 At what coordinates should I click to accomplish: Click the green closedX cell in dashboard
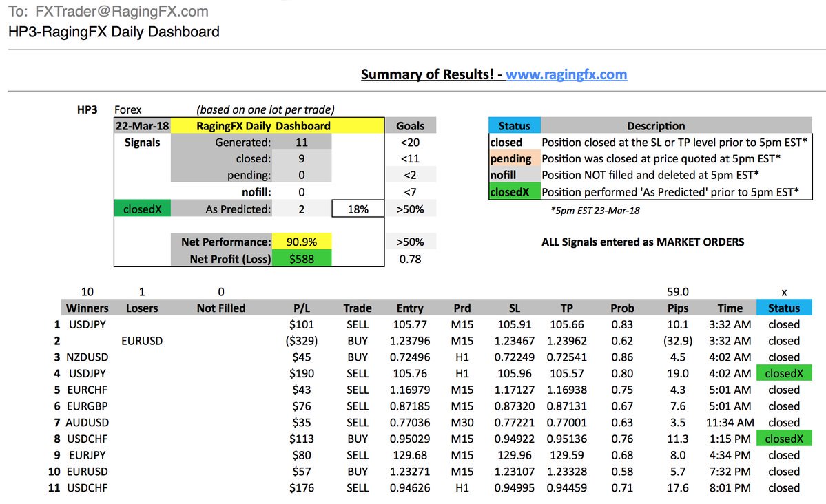pos(142,209)
